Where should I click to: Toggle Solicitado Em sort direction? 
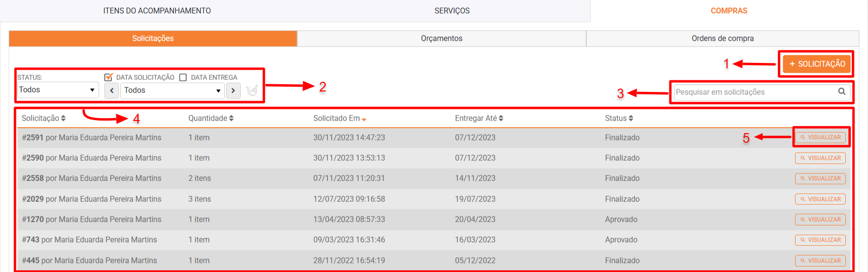364,120
